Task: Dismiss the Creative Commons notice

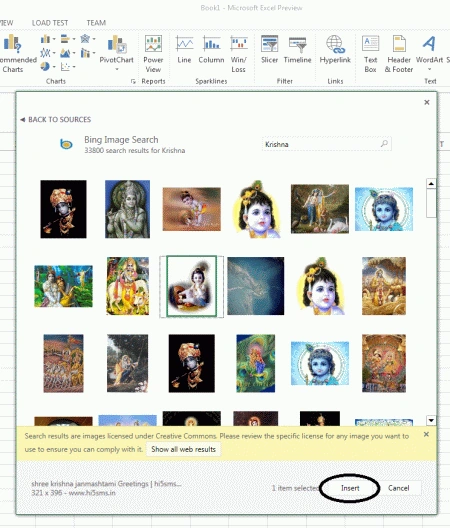Action: pyautogui.click(x=426, y=434)
